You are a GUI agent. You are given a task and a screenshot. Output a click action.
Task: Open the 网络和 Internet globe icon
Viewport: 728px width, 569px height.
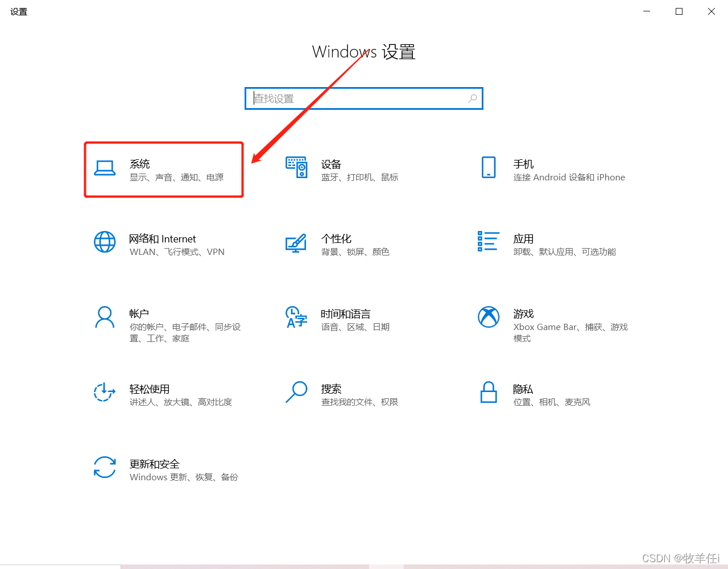pos(105,242)
